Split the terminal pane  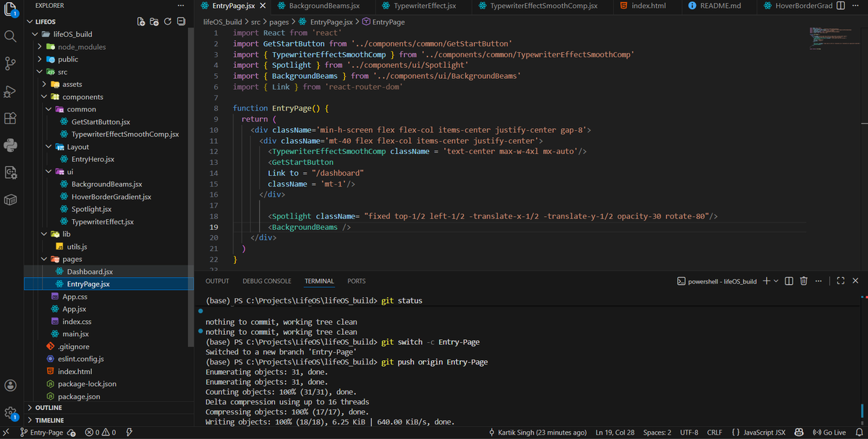(x=789, y=281)
